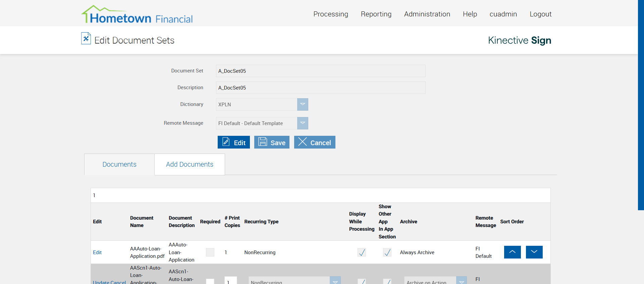Click the Edit link for AAAuto-Loan-Application.pdf
The height and width of the screenshot is (284, 644).
(x=97, y=252)
